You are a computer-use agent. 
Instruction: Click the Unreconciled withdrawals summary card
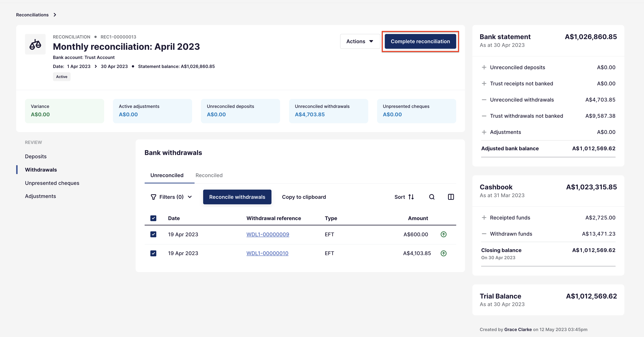pyautogui.click(x=329, y=111)
